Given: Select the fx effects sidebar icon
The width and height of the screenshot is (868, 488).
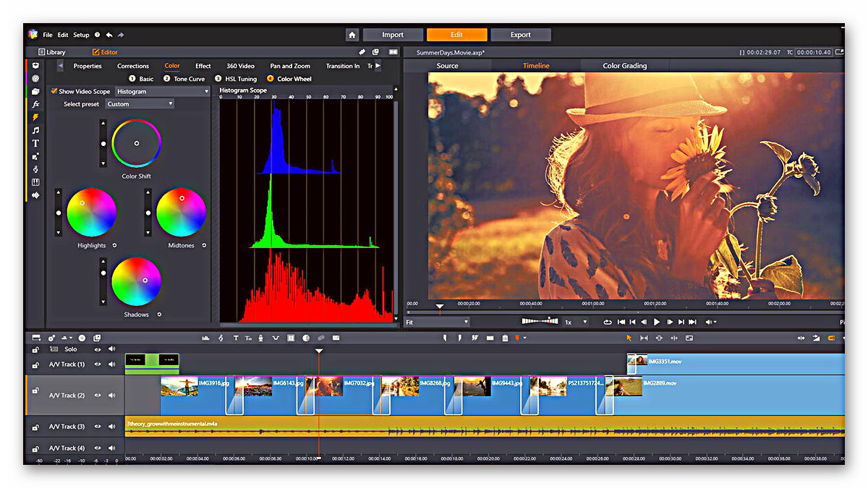Looking at the screenshot, I should (35, 104).
